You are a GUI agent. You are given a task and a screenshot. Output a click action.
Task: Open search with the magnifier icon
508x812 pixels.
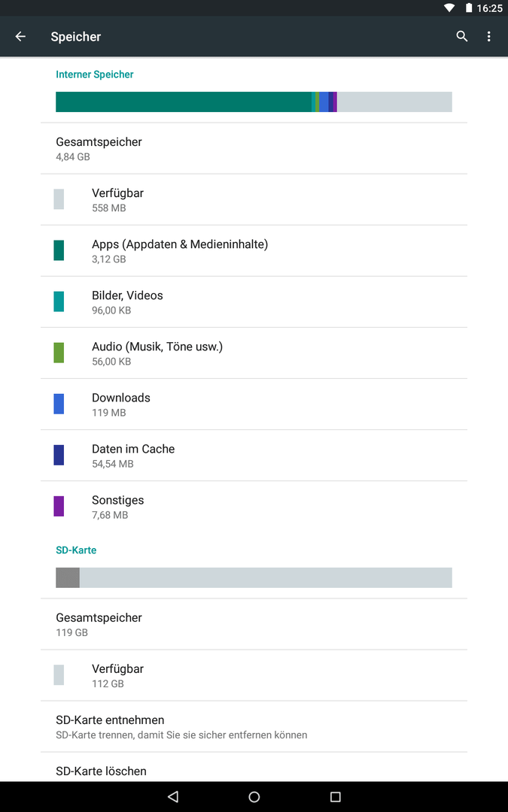tap(462, 36)
